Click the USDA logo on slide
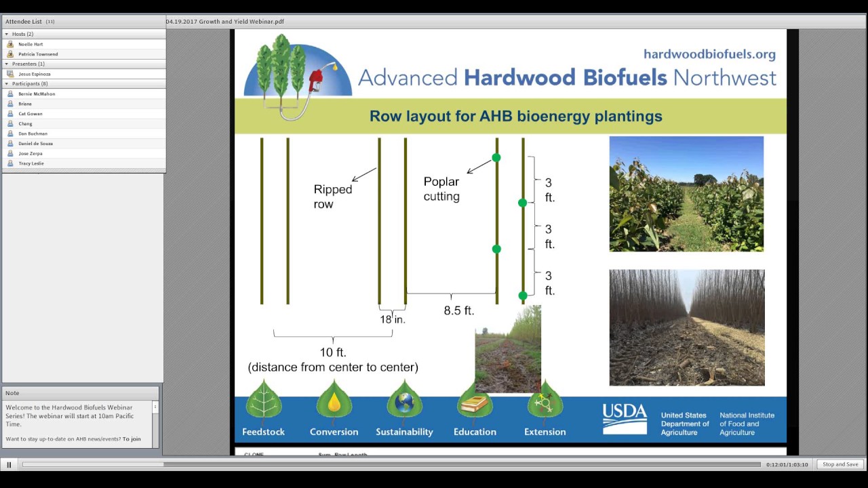The height and width of the screenshot is (488, 868). (625, 419)
